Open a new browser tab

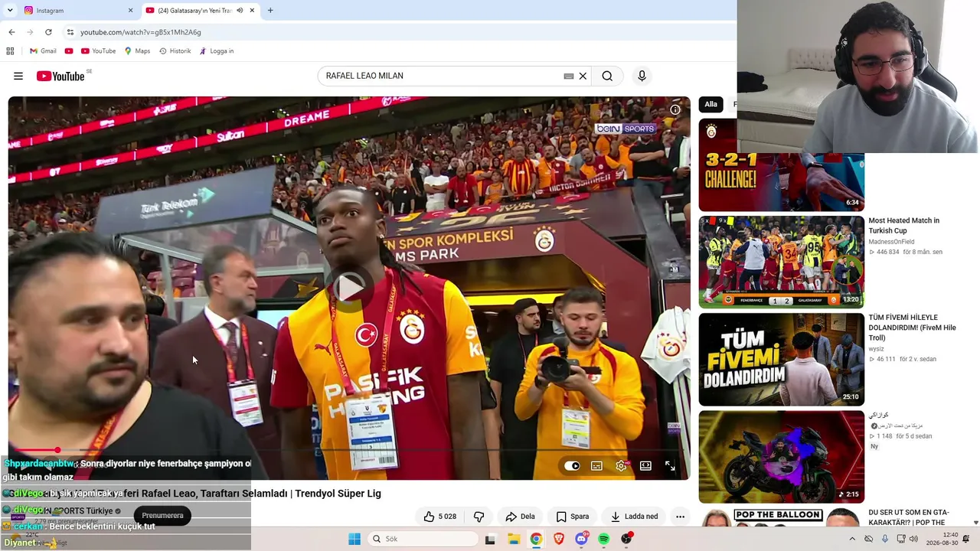coord(270,11)
